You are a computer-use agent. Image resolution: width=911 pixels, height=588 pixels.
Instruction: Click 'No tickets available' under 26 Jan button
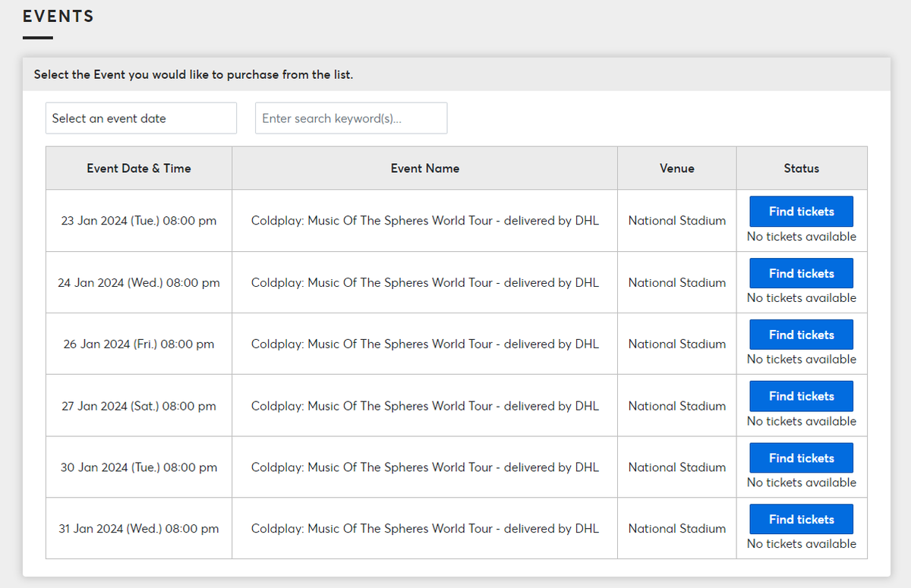coord(802,360)
